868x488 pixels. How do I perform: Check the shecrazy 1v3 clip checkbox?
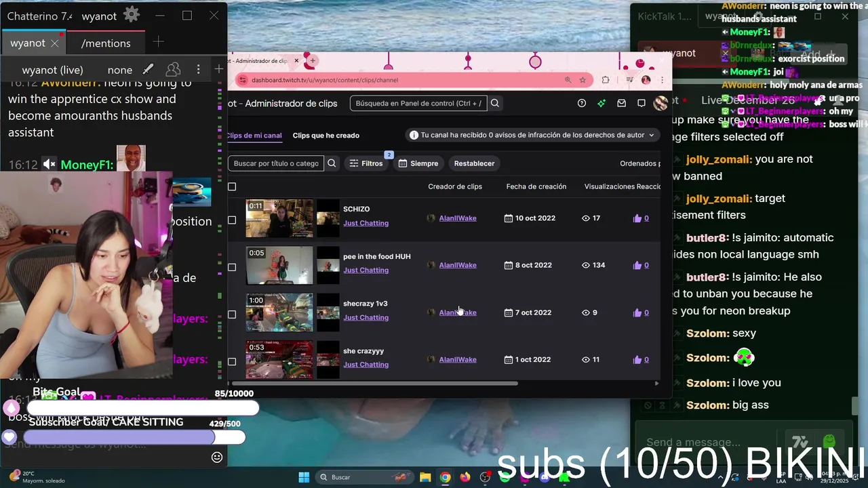(232, 314)
